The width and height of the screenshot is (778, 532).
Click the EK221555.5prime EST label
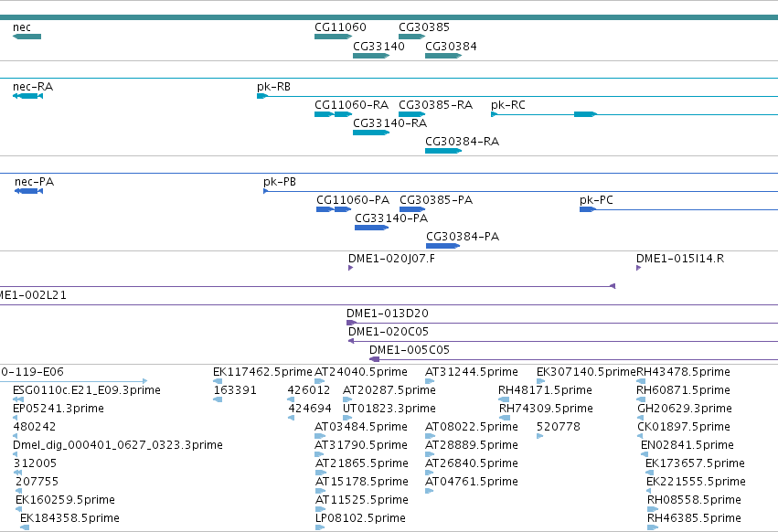click(696, 482)
